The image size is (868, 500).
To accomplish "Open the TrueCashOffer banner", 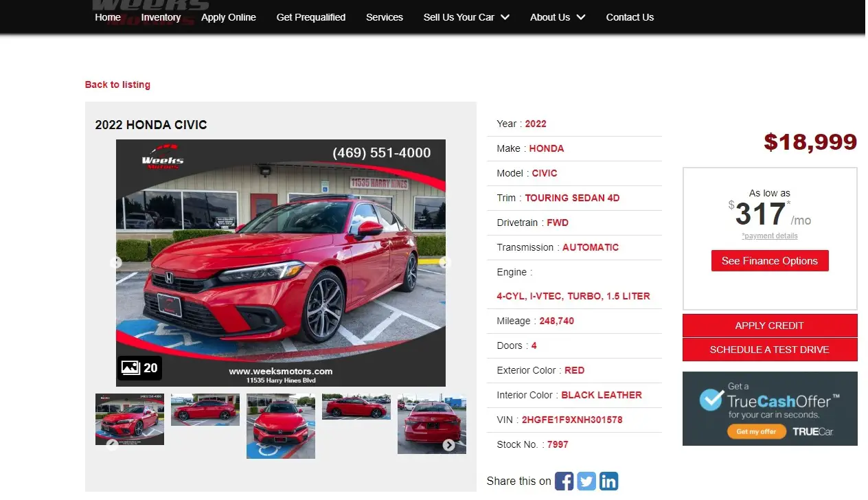I will (x=770, y=409).
